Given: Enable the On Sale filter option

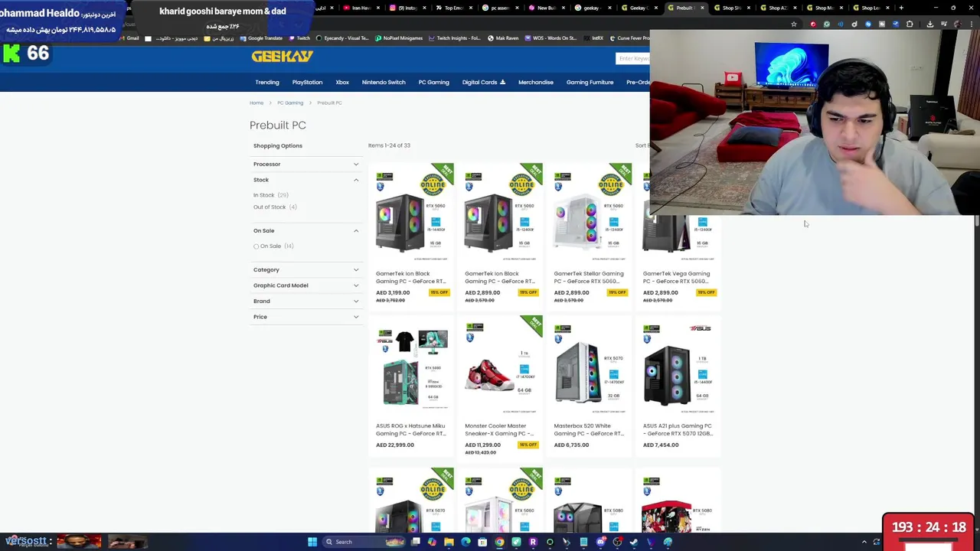Looking at the screenshot, I should (256, 246).
